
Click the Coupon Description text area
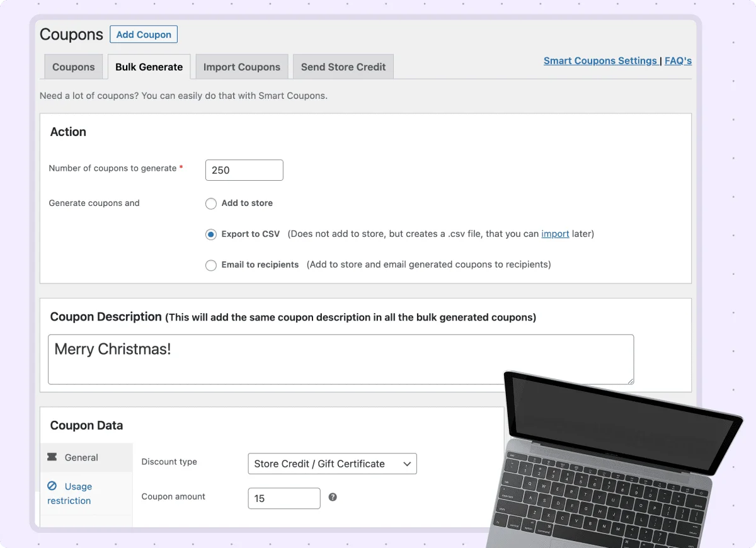(341, 359)
